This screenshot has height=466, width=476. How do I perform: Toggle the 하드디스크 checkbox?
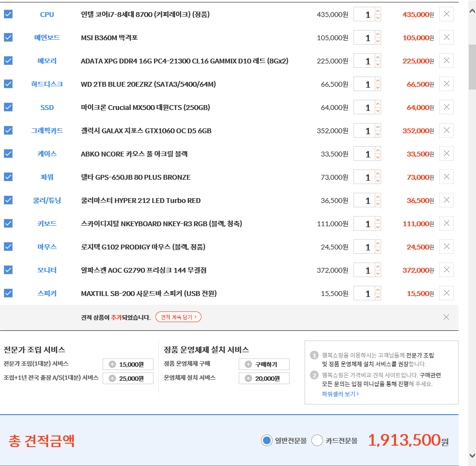coord(8,84)
